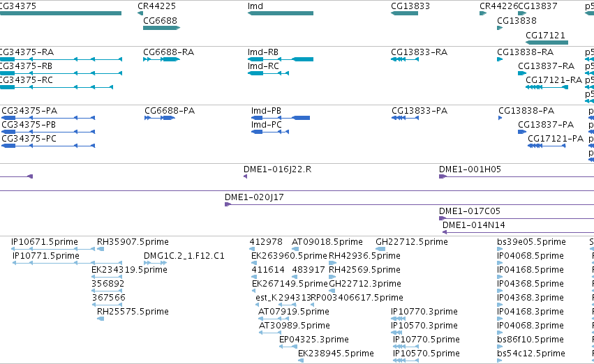This screenshot has width=594, height=364.
Task: Select the CG6688-PA protein label
Action: point(170,110)
